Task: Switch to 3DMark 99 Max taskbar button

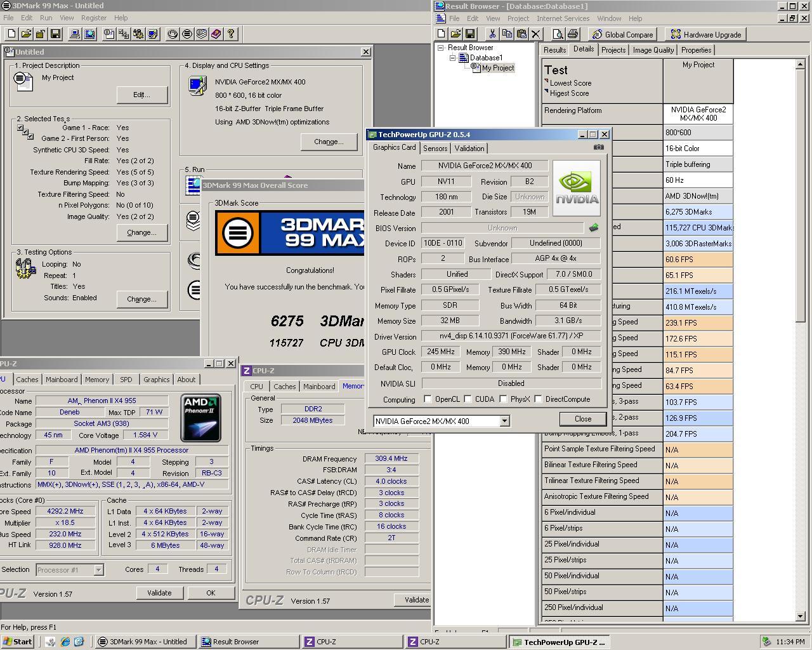Action: click(145, 642)
